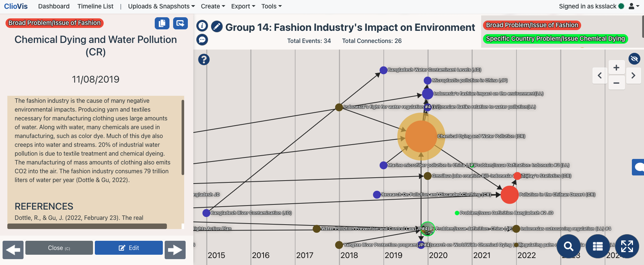This screenshot has height=265, width=644.
Task: Expand the Export dropdown menu
Action: pos(243,6)
